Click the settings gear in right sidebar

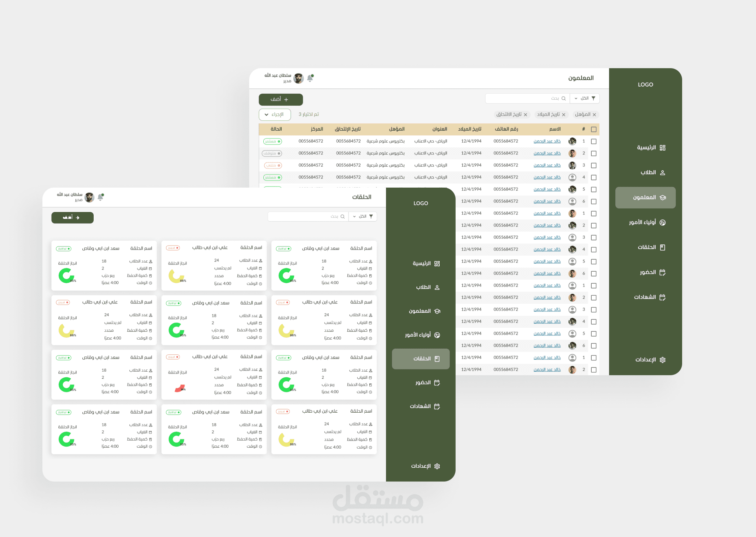(662, 360)
